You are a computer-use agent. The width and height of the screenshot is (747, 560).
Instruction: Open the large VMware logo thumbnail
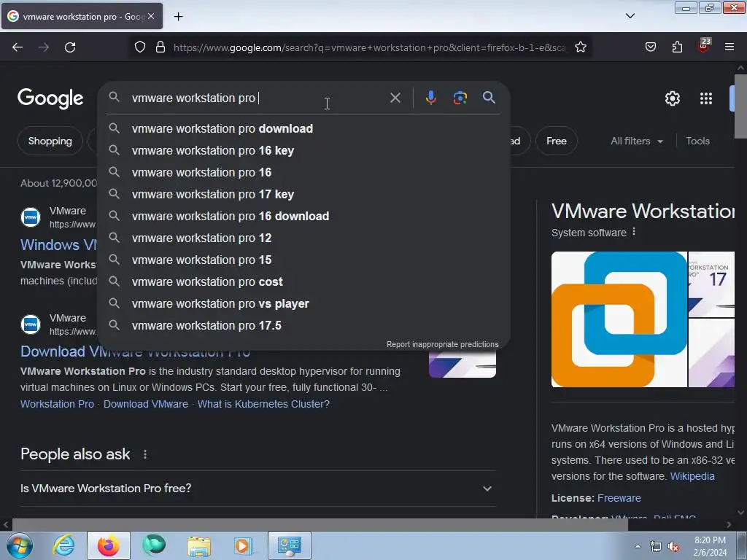click(619, 319)
